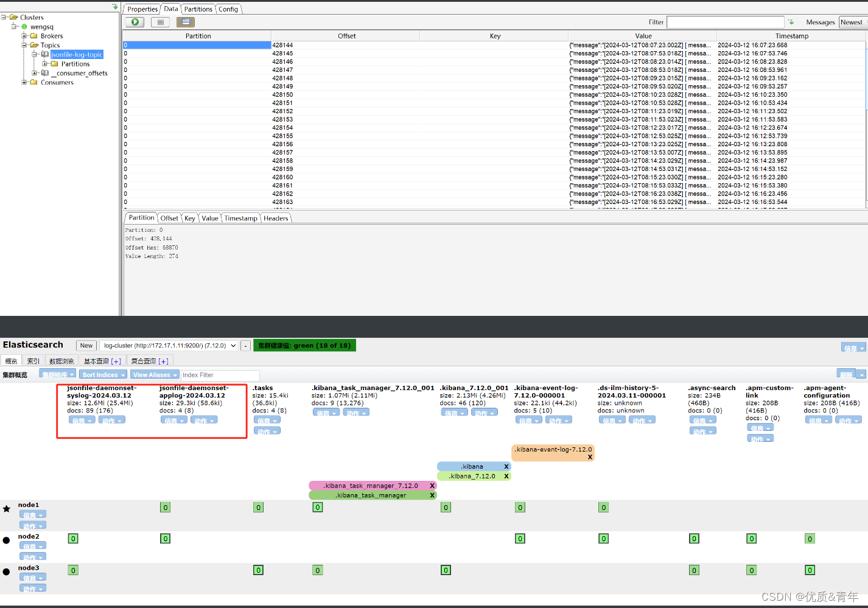Screen dimensions: 868x608
Task: Expand the Partitions node under jsonfile-log-topic
Action: [x=44, y=64]
